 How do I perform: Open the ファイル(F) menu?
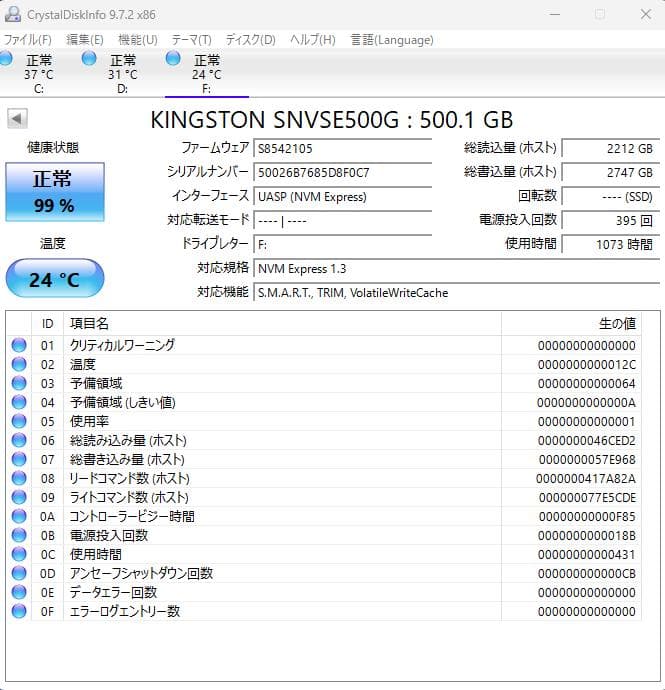(27, 40)
